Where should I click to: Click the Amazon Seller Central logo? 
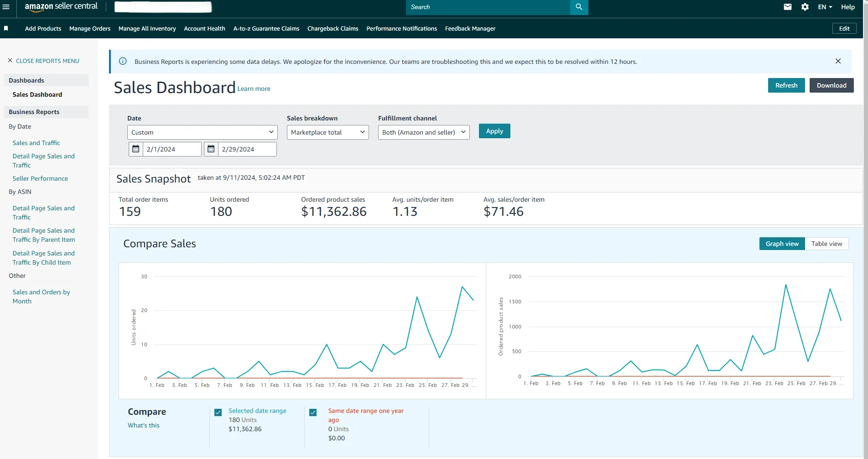(61, 7)
